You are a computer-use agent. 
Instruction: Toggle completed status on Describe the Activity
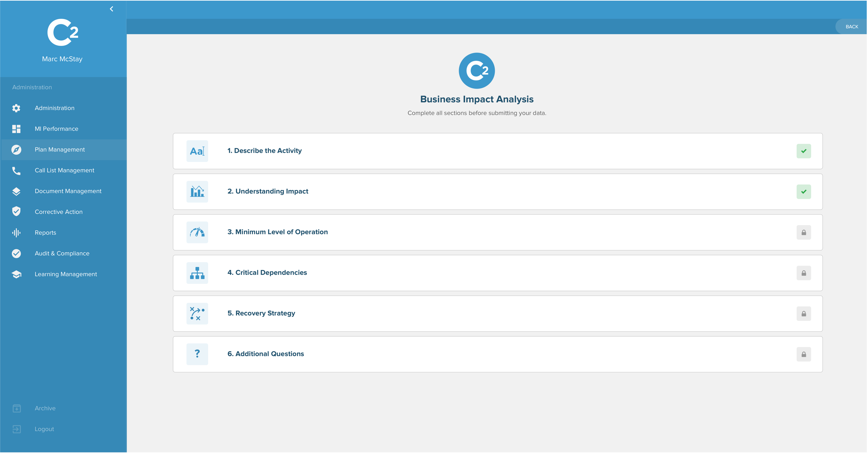pos(804,151)
